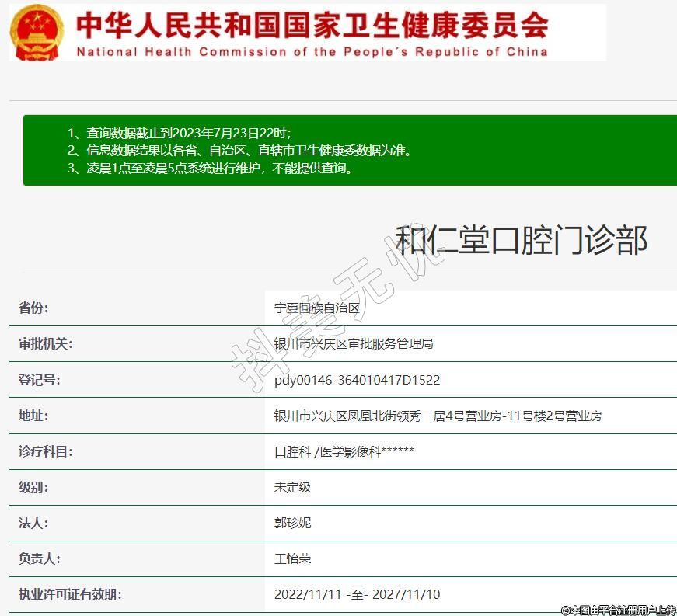Click the person in charge name 王怡荣
This screenshot has width=677, height=616.
point(292,559)
